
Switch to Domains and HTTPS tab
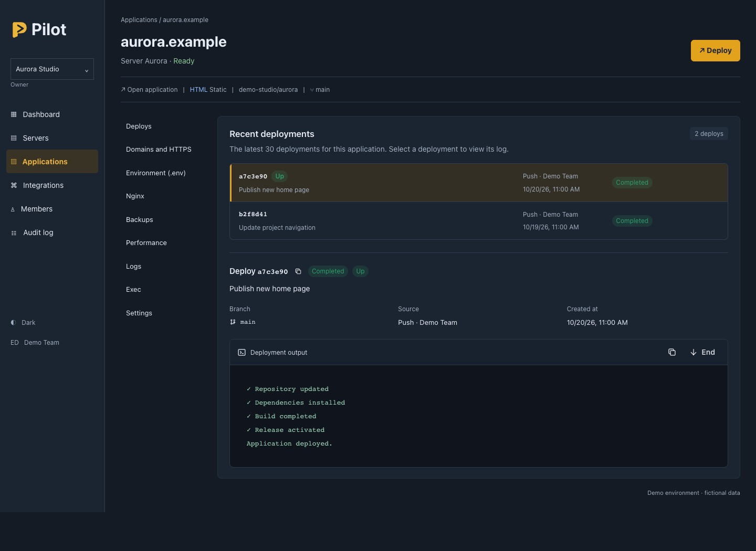point(159,150)
